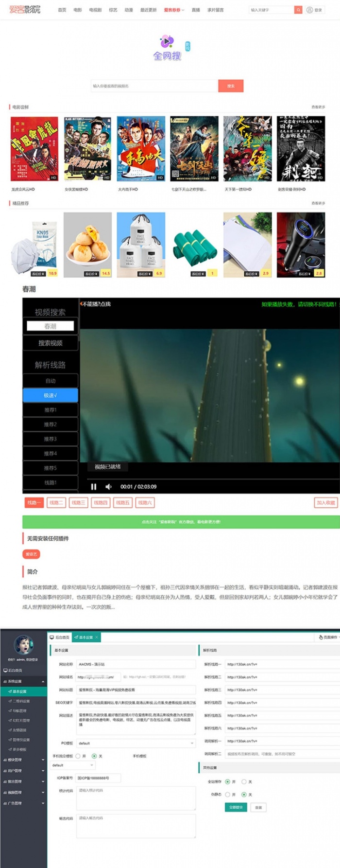Click the 全网搜 play logo icon
The width and height of the screenshot is (340, 868).
coord(167,42)
